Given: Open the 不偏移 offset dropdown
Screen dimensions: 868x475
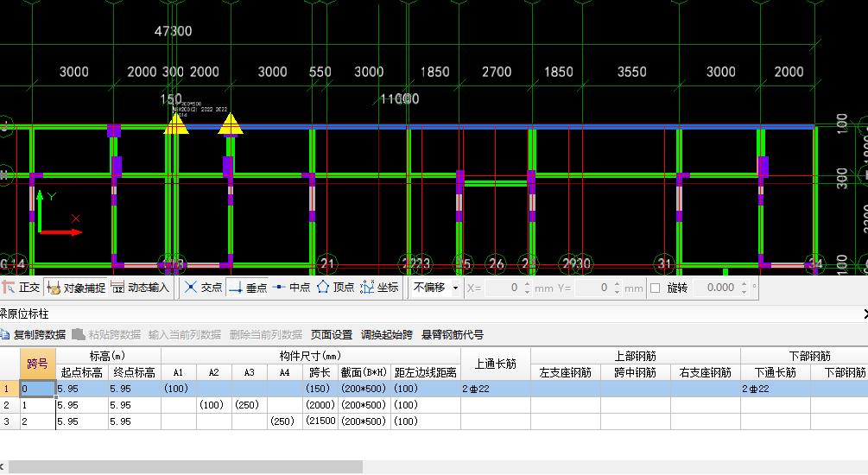Looking at the screenshot, I should 435,288.
